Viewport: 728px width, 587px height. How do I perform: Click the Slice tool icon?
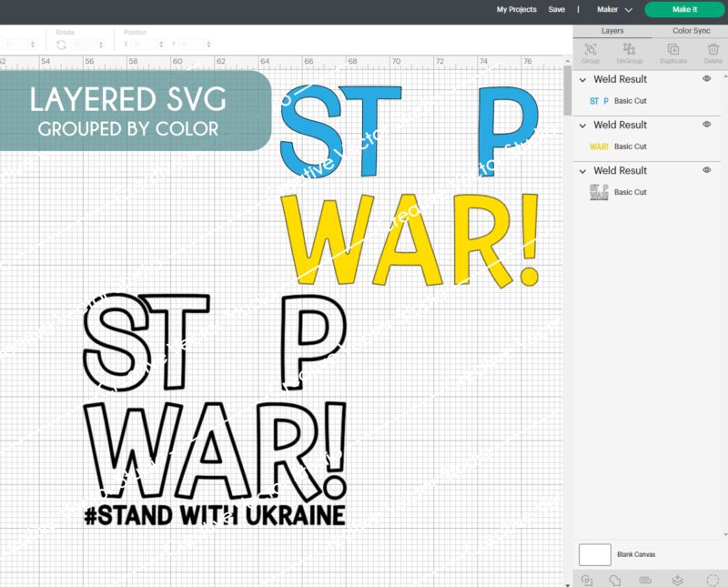pos(587,580)
